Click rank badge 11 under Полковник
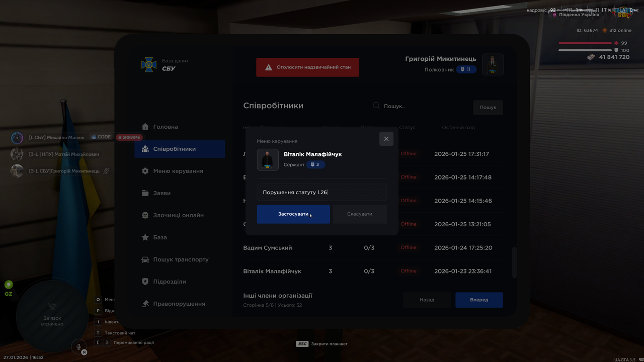 (x=466, y=69)
